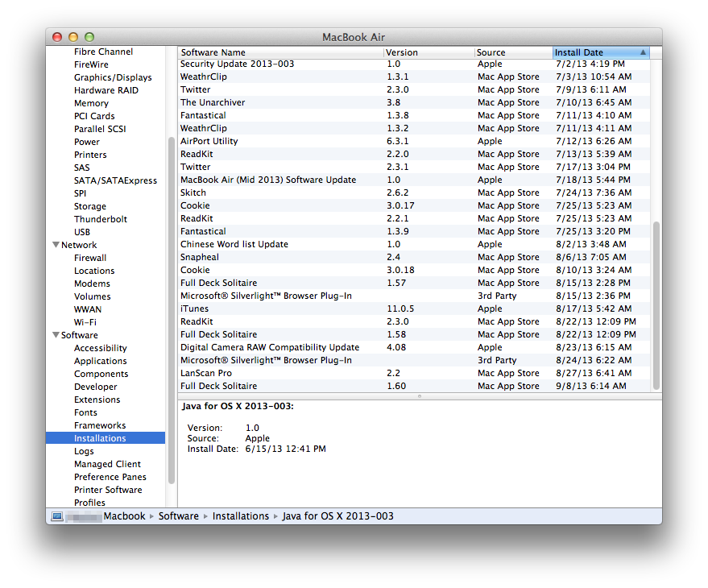This screenshot has height=588, width=708.
Task: Select the The Unarchiver row
Action: [x=414, y=102]
